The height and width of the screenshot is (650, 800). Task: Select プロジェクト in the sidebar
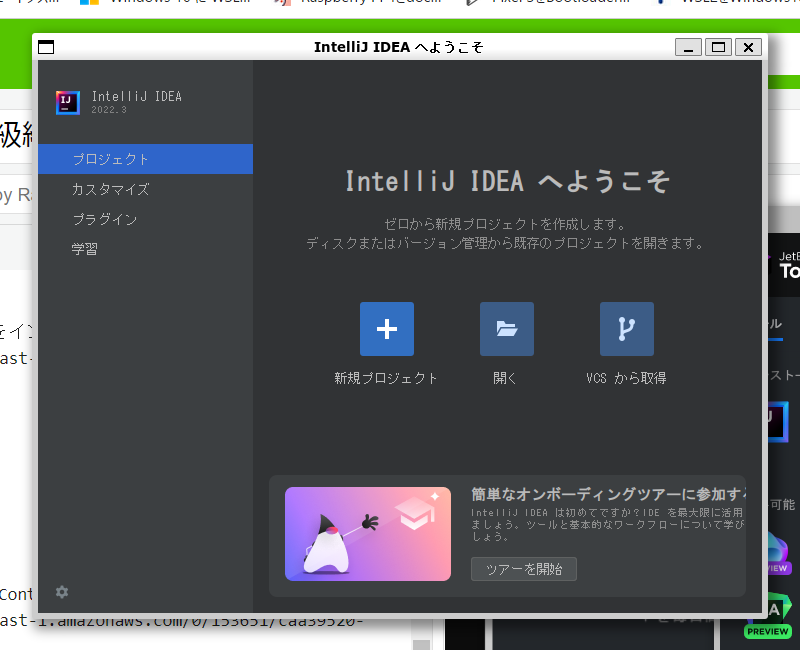(x=145, y=159)
